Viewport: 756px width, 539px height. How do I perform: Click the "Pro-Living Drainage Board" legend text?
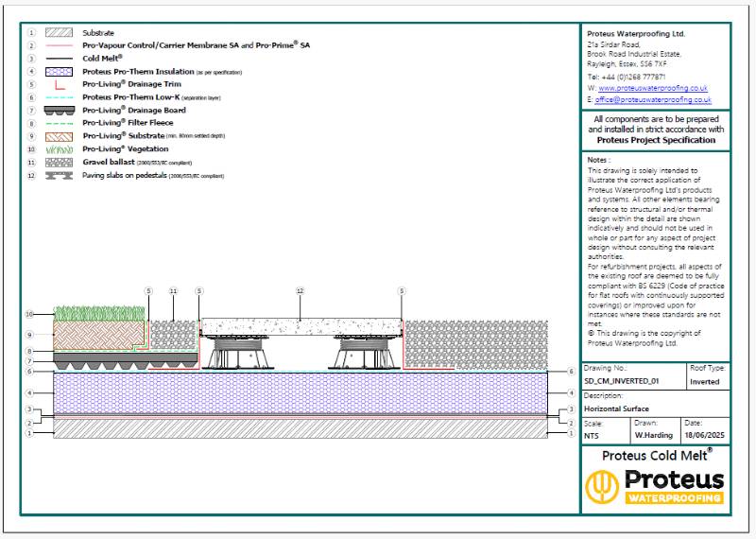[134, 111]
